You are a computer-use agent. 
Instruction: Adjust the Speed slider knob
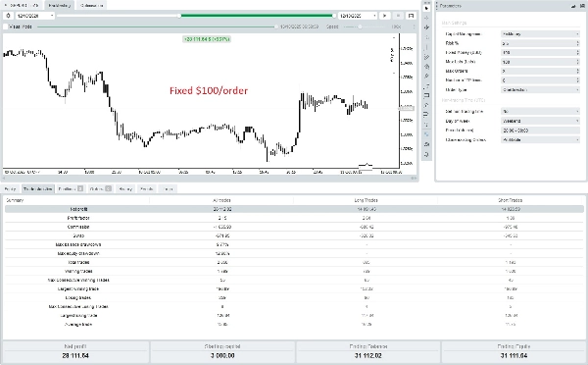pyautogui.click(x=360, y=26)
